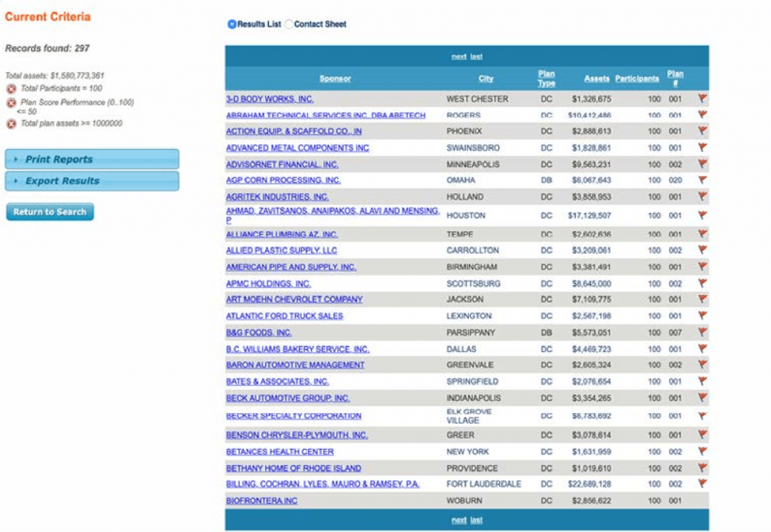Remove the Total plan assets criterion
Viewport: 771px width, 532px height.
tap(11, 124)
